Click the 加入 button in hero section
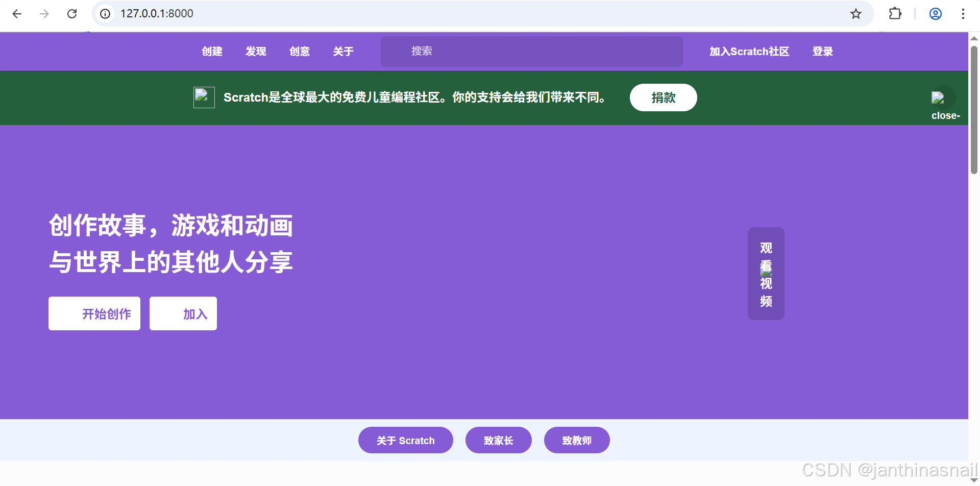The width and height of the screenshot is (980, 486). tap(183, 313)
